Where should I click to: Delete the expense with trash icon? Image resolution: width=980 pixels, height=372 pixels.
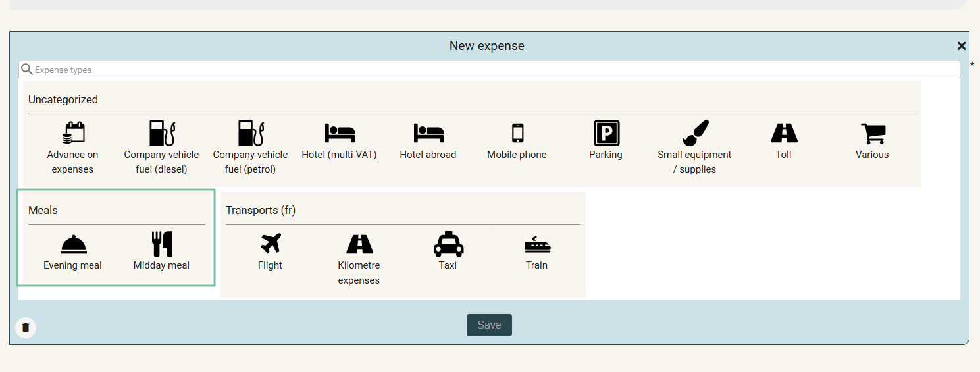[x=26, y=327]
